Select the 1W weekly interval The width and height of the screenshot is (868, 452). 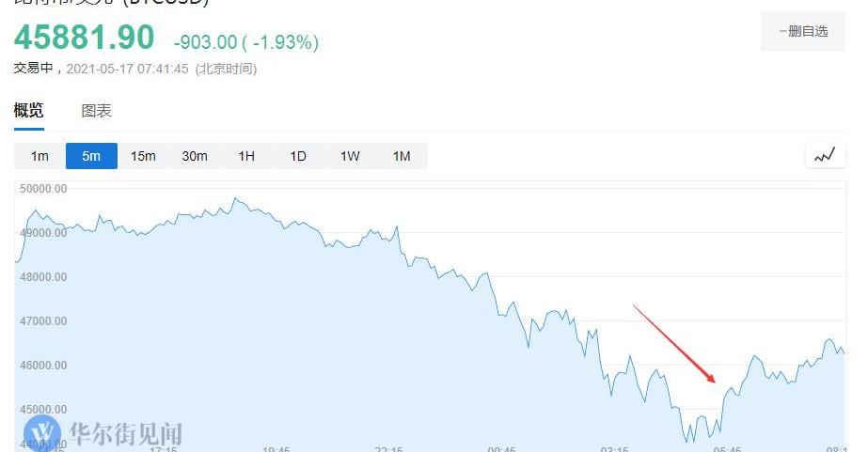click(350, 156)
